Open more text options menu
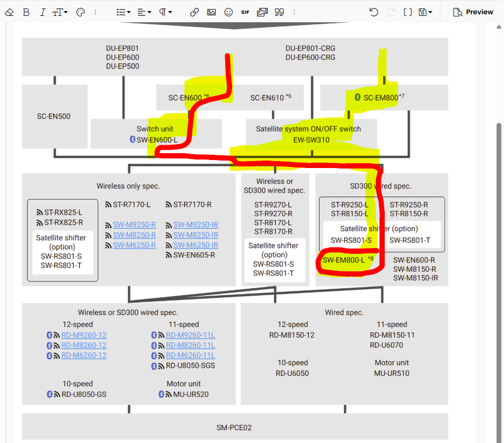 [95, 12]
